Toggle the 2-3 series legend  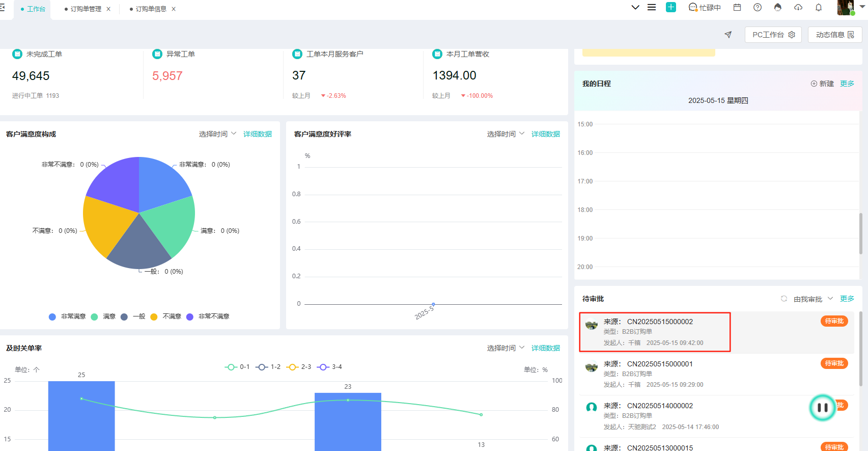coord(299,367)
